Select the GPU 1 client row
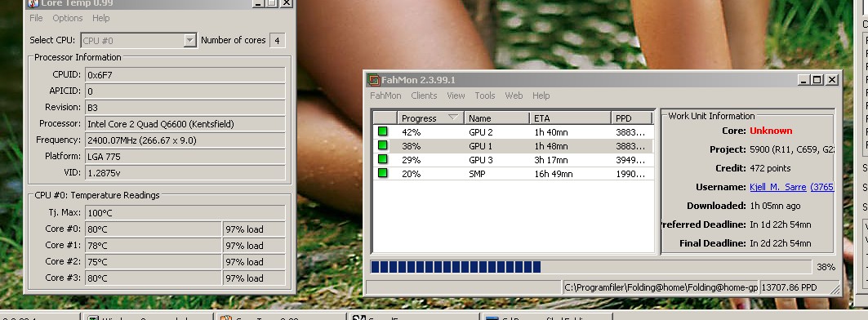The height and width of the screenshot is (320, 868). click(x=513, y=146)
